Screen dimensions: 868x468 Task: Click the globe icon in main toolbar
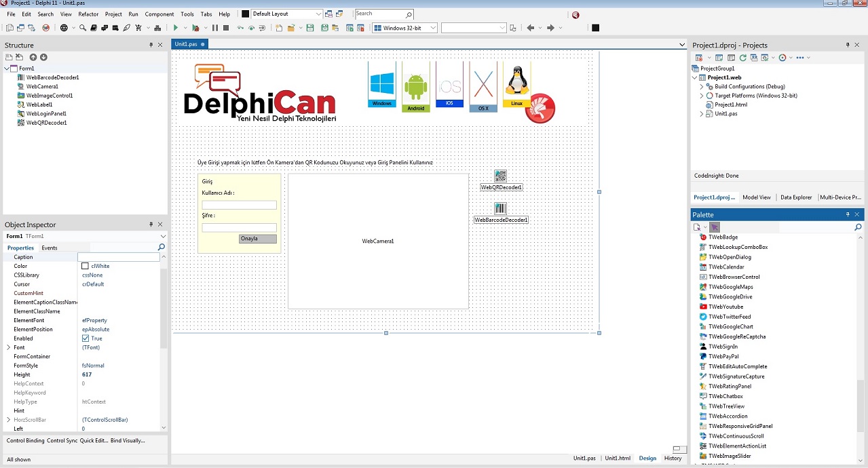point(64,28)
